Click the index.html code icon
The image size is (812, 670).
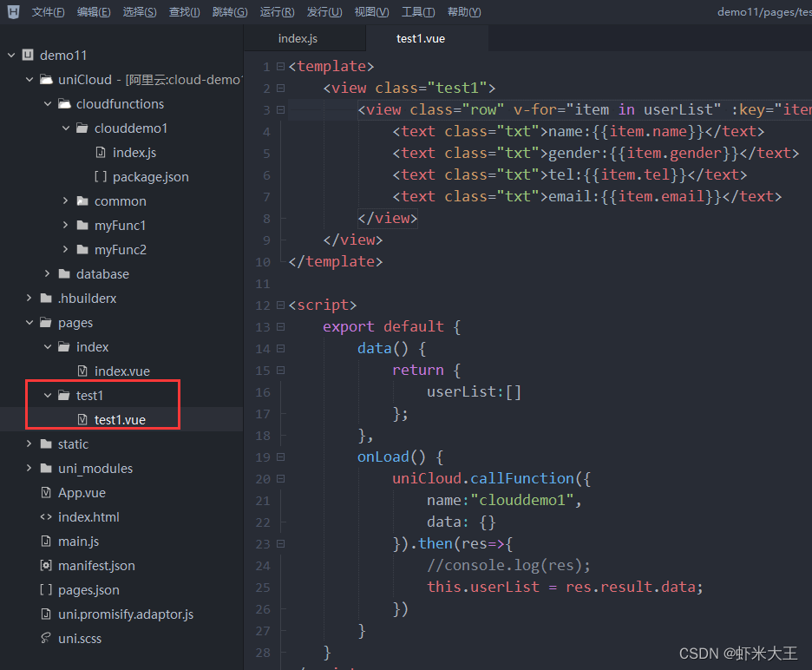(x=46, y=517)
